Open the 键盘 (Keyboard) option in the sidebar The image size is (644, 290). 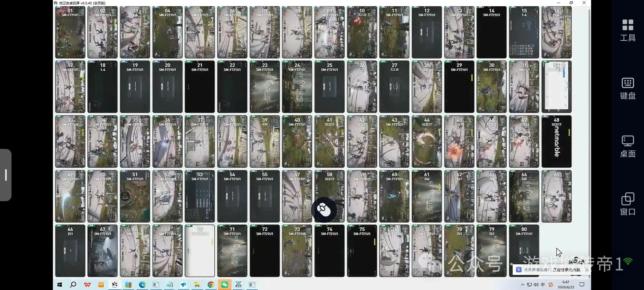627,88
